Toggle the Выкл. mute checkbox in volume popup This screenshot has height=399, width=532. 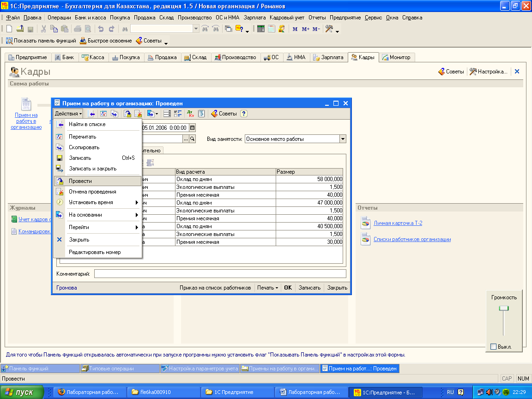(x=494, y=347)
